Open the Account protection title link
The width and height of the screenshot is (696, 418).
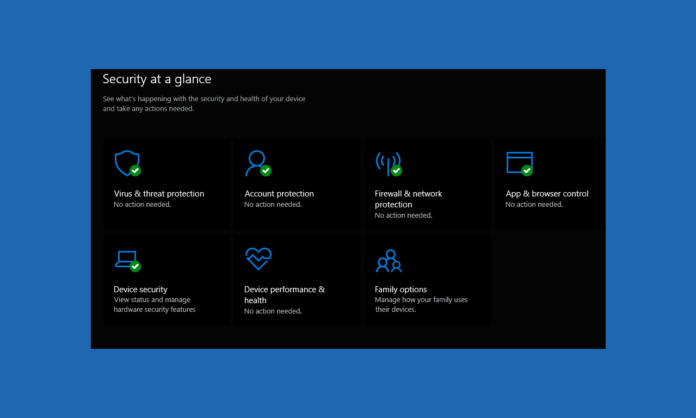tap(279, 194)
